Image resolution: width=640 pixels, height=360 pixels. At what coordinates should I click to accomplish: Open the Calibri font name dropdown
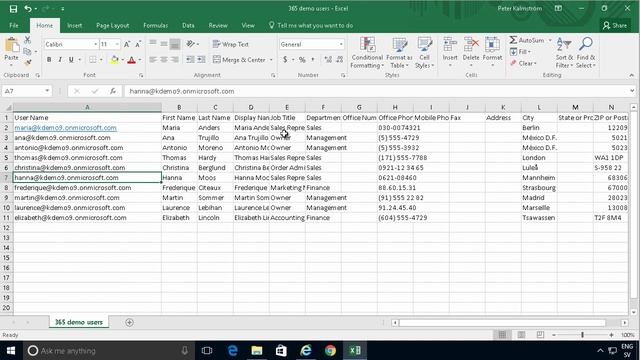(x=96, y=44)
